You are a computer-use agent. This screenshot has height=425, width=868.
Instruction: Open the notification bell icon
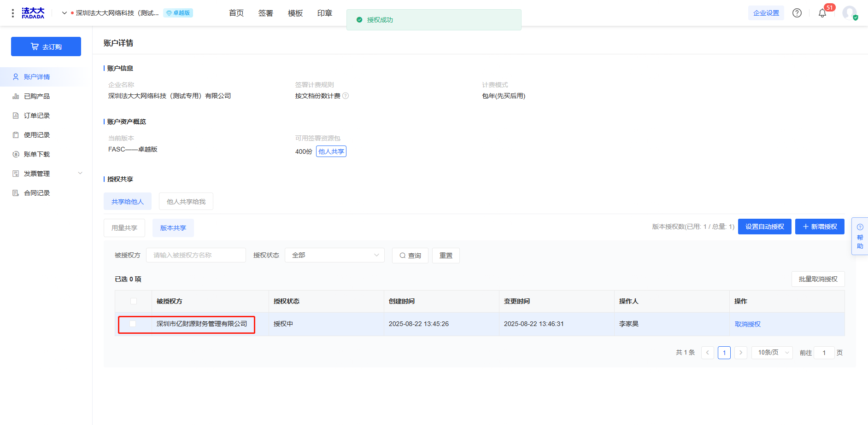(x=822, y=13)
